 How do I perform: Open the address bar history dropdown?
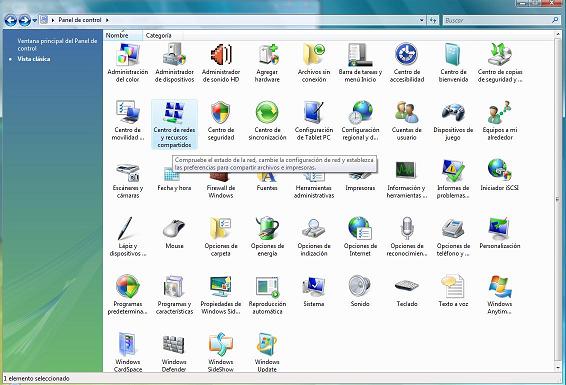422,20
